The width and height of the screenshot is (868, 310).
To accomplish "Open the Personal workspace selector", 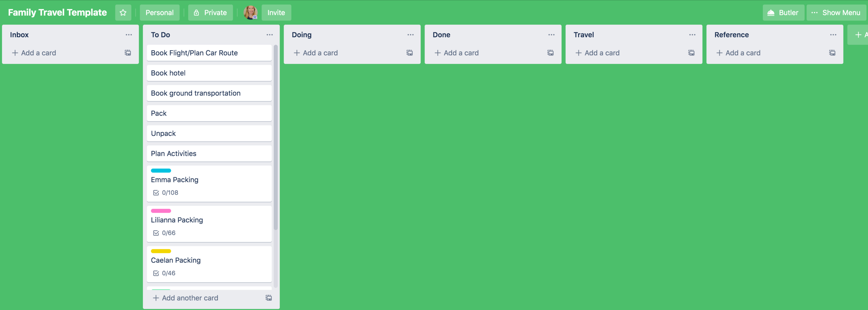I will 159,12.
